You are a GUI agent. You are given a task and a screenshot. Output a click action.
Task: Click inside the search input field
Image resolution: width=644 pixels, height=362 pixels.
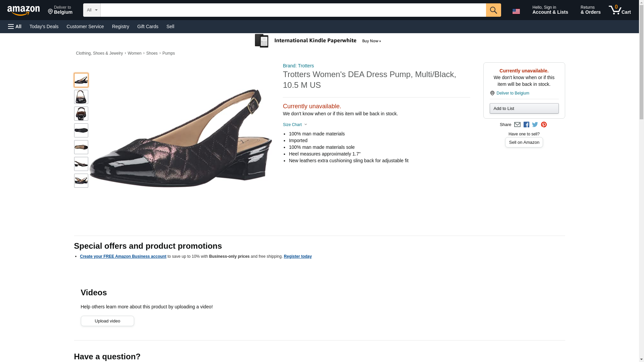(293, 10)
